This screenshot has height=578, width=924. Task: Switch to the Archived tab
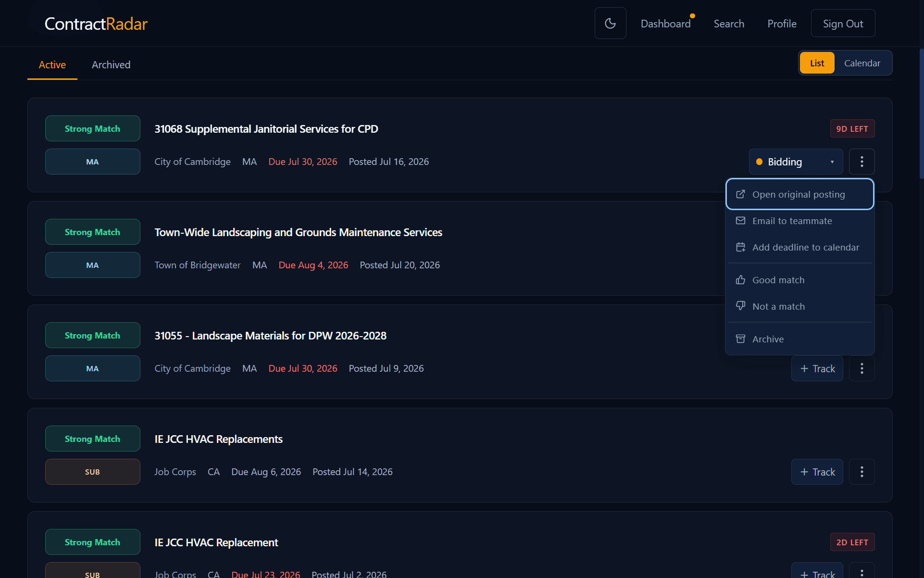(x=111, y=64)
